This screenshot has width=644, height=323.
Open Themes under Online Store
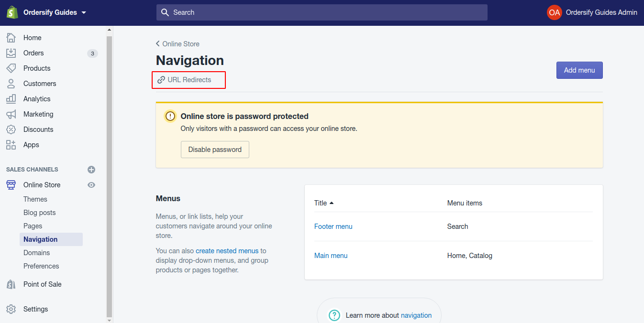[x=35, y=199]
